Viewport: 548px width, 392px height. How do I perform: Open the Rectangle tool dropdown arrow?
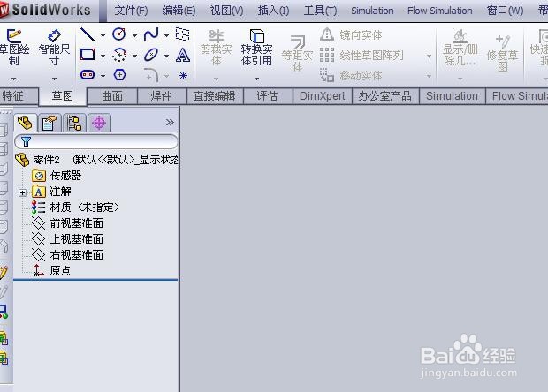point(103,56)
